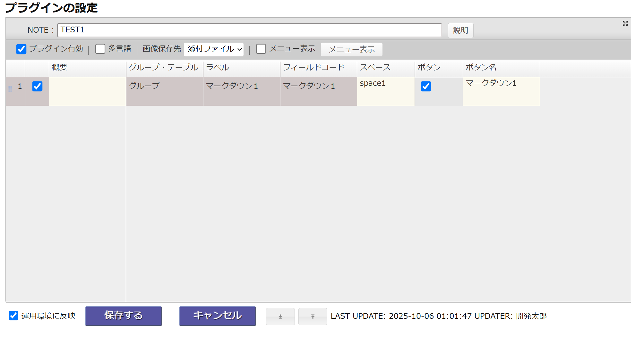Click the ラベル cell マークダウン１
Screen dimensions: 644x339
[x=242, y=91]
